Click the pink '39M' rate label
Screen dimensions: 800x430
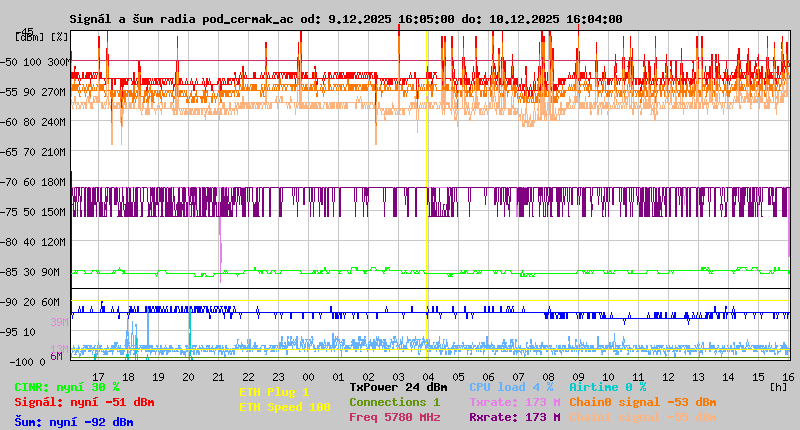59,322
